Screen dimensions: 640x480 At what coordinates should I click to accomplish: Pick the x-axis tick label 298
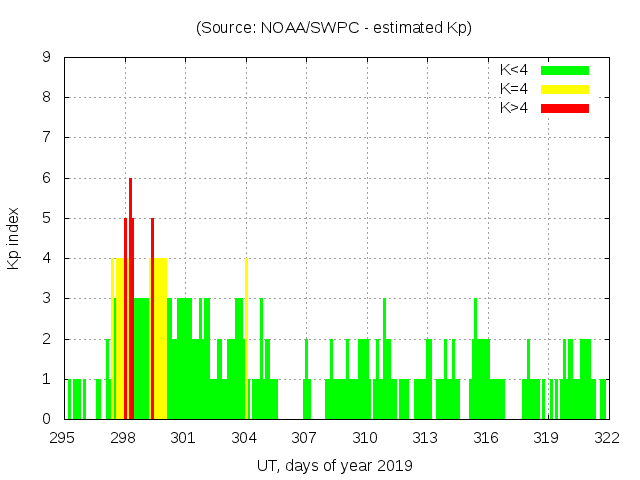tap(123, 437)
